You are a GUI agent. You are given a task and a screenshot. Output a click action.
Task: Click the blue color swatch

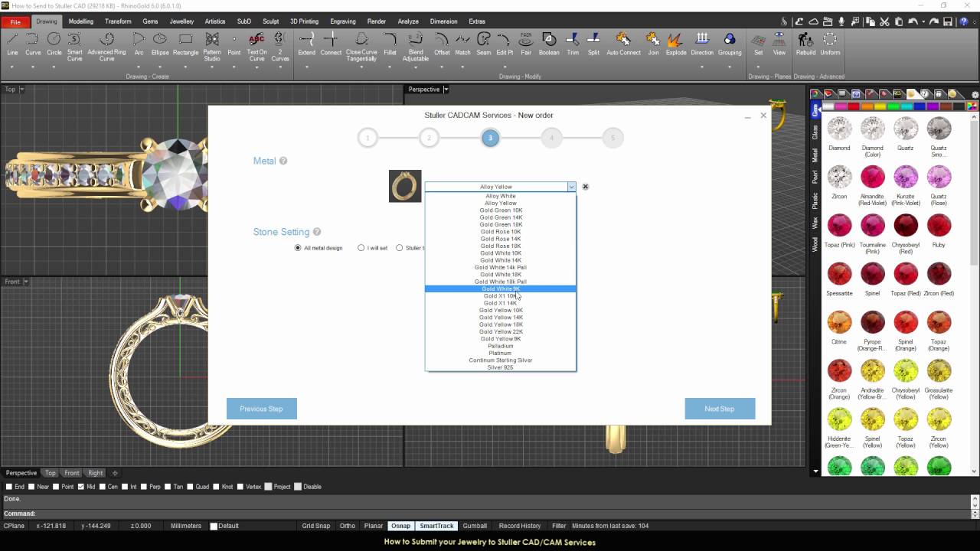(920, 106)
